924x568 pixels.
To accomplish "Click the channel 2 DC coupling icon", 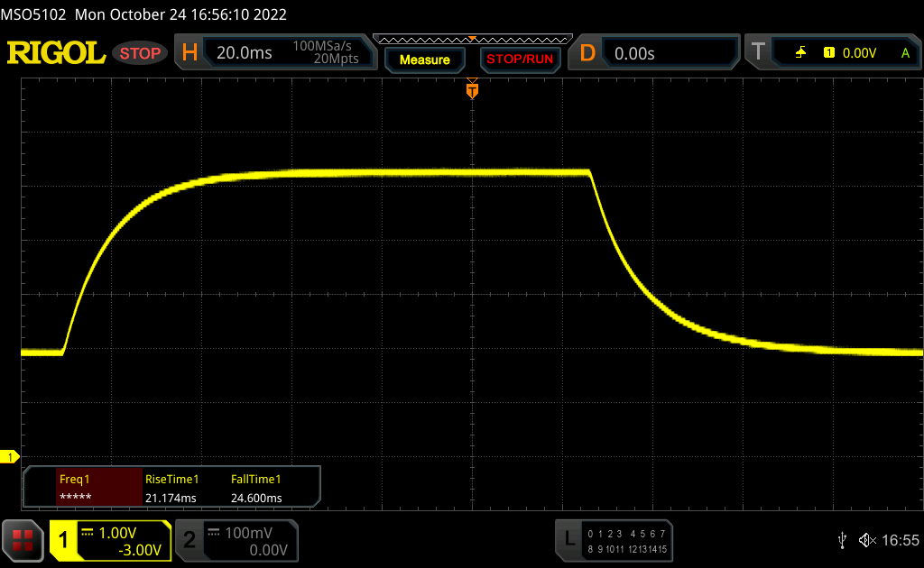I will point(213,533).
